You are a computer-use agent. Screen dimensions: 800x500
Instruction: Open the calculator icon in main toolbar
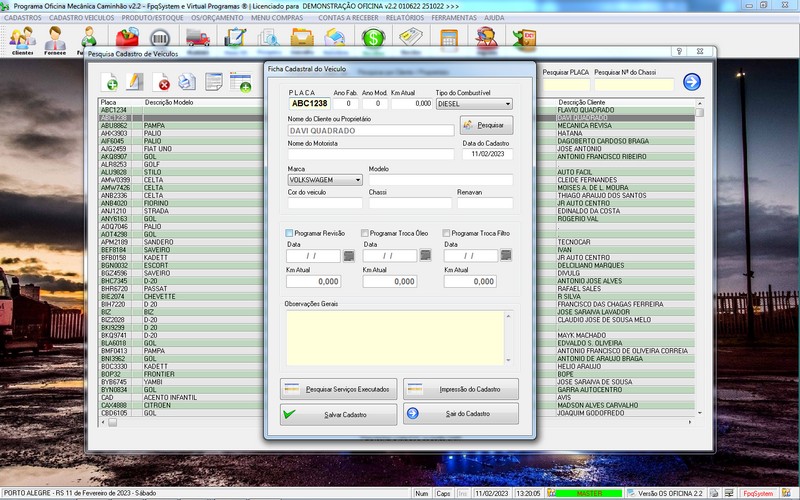point(449,39)
